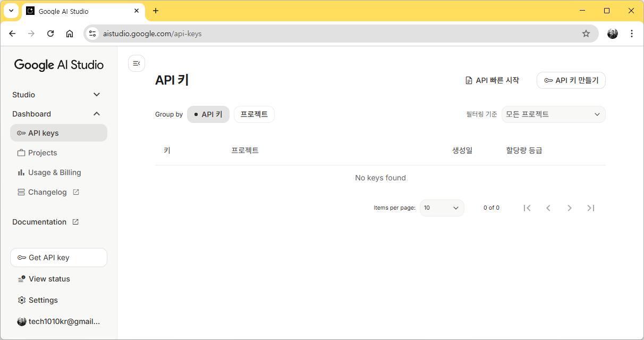Open a new browser tab with plus
Viewport: 644px width, 340px height.
(156, 11)
